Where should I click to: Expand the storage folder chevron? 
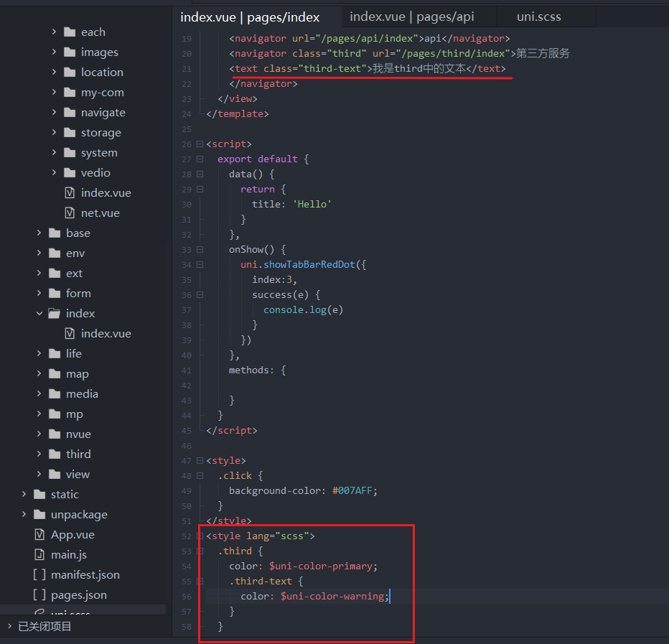point(54,132)
